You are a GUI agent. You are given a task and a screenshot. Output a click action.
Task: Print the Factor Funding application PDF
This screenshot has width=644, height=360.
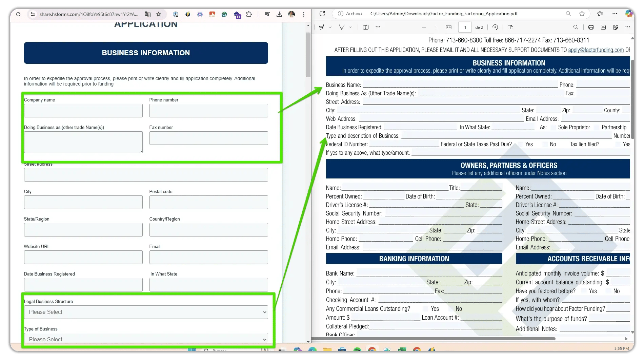click(591, 27)
